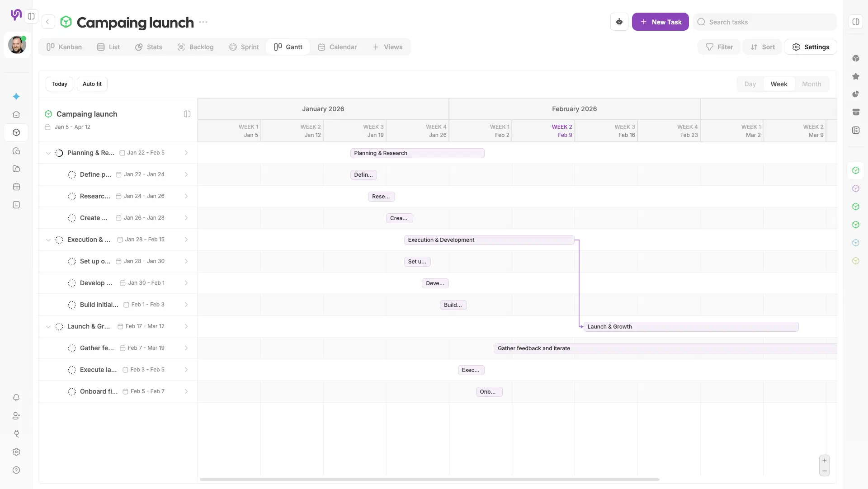Click the project ellipsis options icon
This screenshot has height=489, width=868.
(x=203, y=22)
